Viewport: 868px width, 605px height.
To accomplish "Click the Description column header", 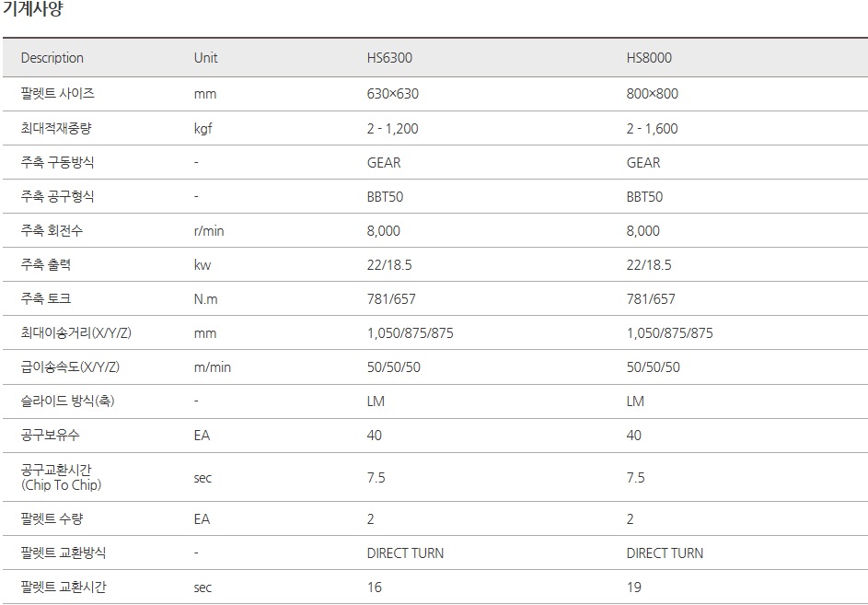I will [52, 58].
